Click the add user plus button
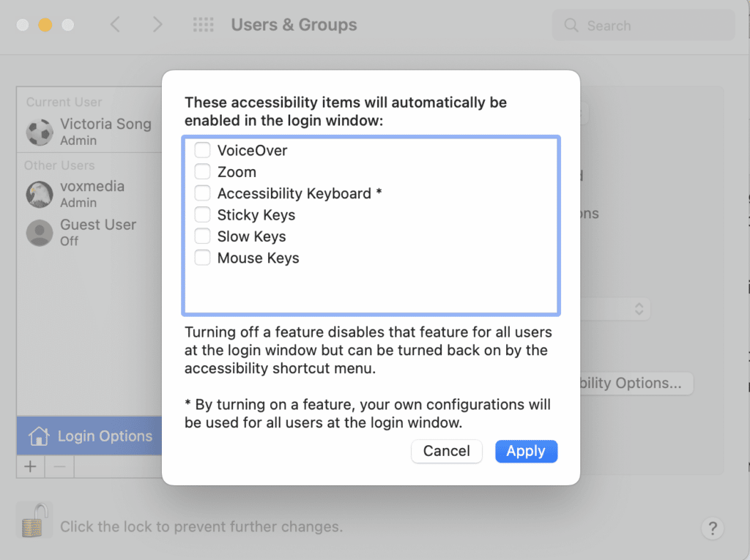 coord(30,466)
